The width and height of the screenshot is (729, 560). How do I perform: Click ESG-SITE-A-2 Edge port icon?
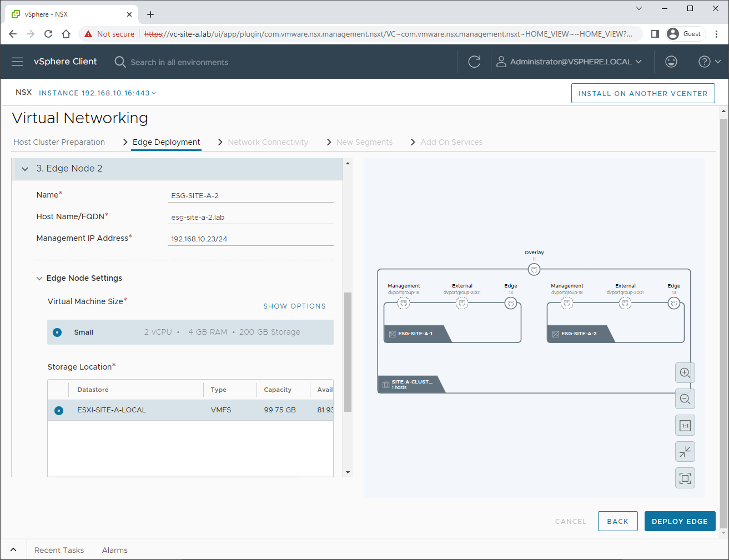(674, 303)
